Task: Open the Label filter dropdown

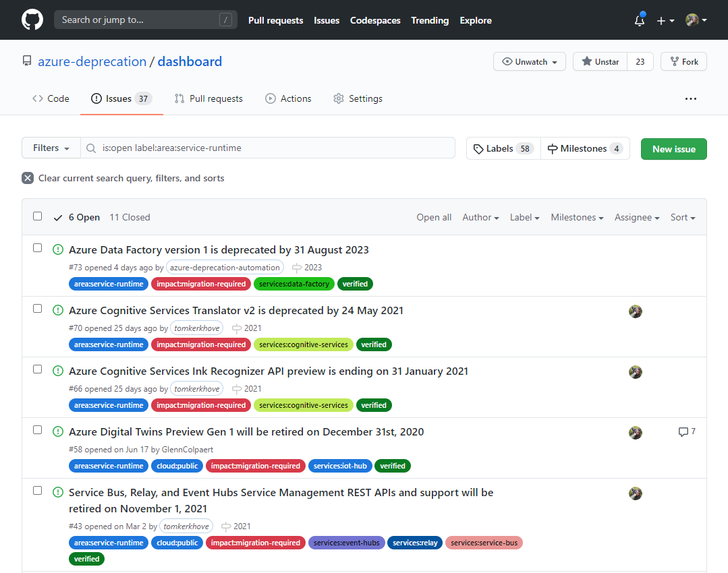Action: [x=525, y=218]
